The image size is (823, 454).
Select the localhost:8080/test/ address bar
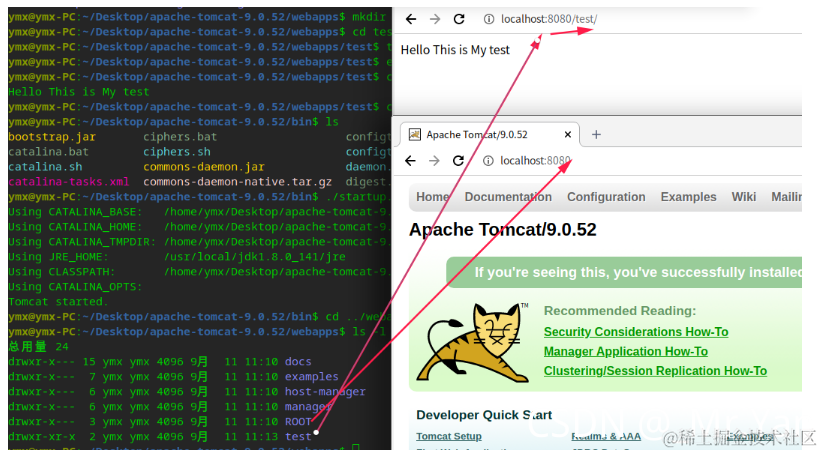coord(549,19)
